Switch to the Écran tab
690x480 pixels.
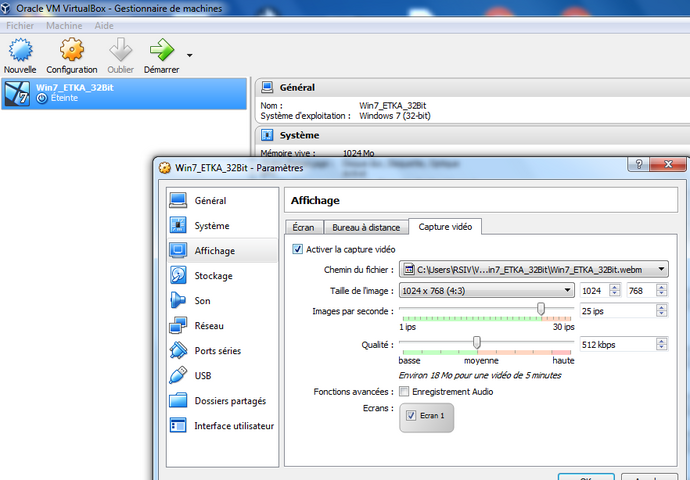[x=304, y=227]
